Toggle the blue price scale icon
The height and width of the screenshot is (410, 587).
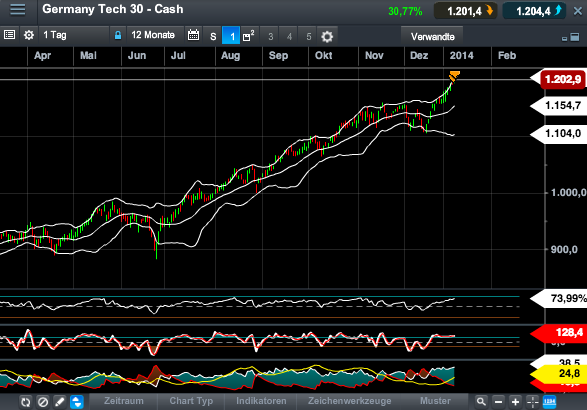point(550,402)
